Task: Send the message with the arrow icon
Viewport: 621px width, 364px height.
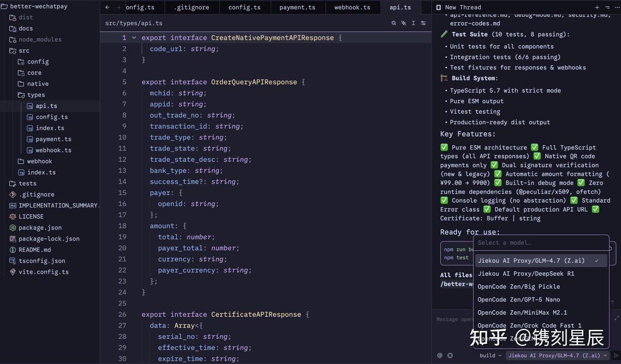Action: tap(615, 355)
